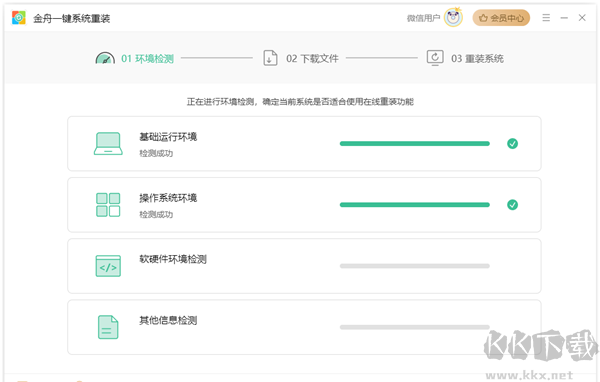Click the 基础运行环境 title text

(x=168, y=137)
